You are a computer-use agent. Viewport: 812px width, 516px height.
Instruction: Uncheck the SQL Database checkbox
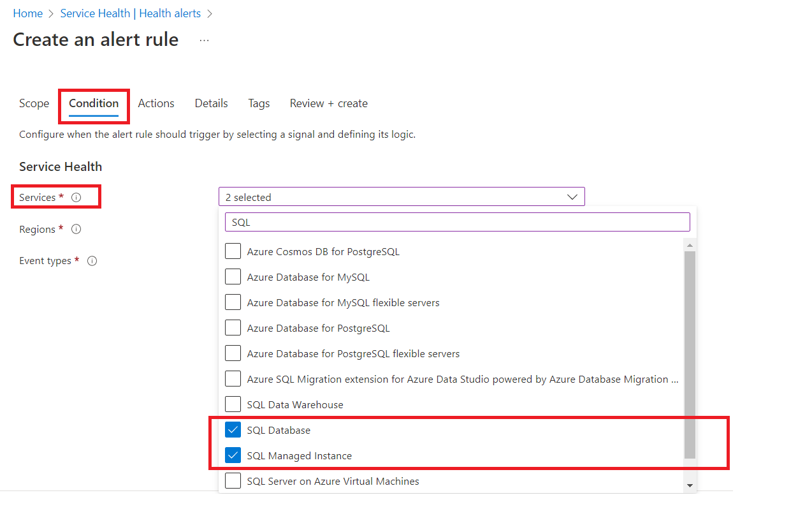point(233,429)
